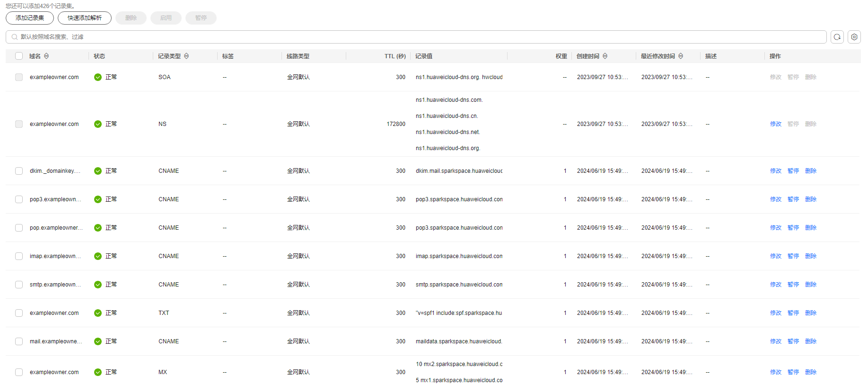Click 修改 in the mail.exampleowne row
Viewport: 868px width, 385px height.
776,341
